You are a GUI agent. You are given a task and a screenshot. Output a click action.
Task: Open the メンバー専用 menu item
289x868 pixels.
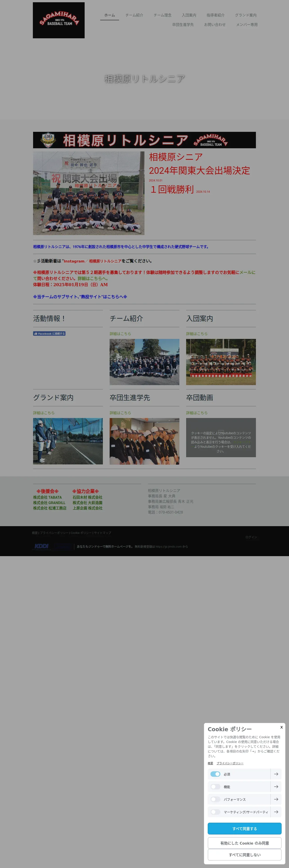[x=247, y=25]
